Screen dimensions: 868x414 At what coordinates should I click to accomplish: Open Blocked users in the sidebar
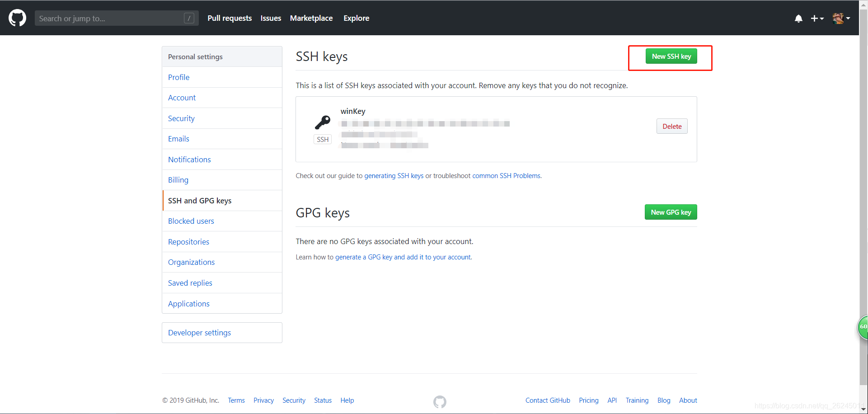pyautogui.click(x=222, y=221)
